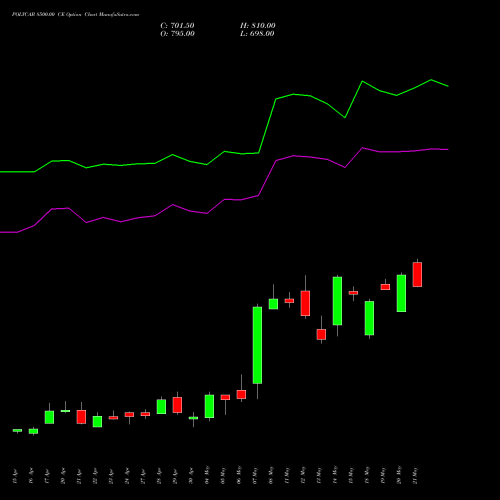Click the 30 Apr date axis label
This screenshot has width=500, height=500.
(191, 476)
